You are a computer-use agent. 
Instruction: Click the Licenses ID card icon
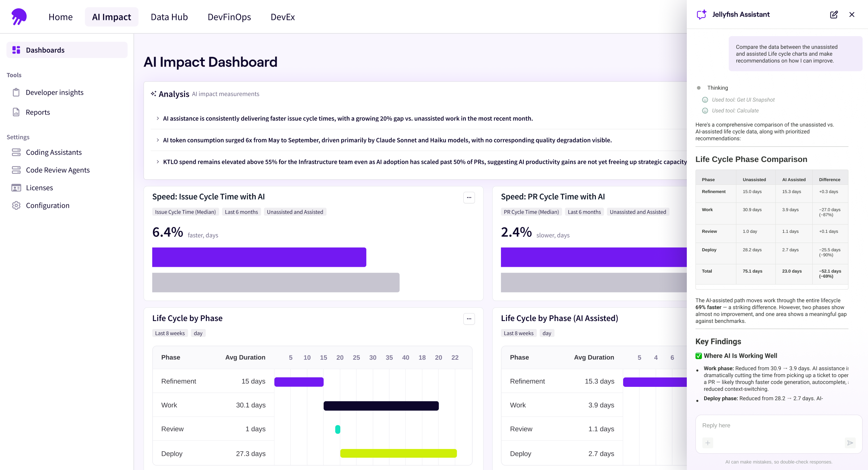[x=16, y=188]
